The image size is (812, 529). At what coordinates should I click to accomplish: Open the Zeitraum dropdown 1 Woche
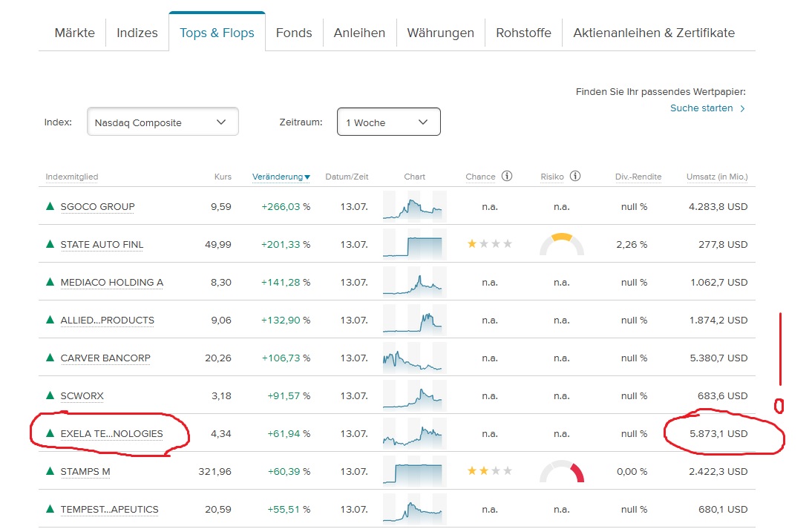point(388,122)
